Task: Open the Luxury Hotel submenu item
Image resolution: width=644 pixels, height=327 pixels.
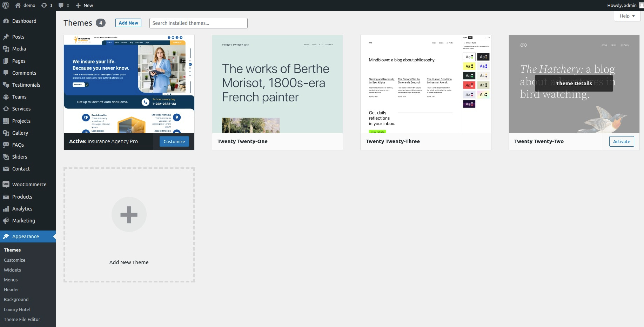Action: pos(17,310)
